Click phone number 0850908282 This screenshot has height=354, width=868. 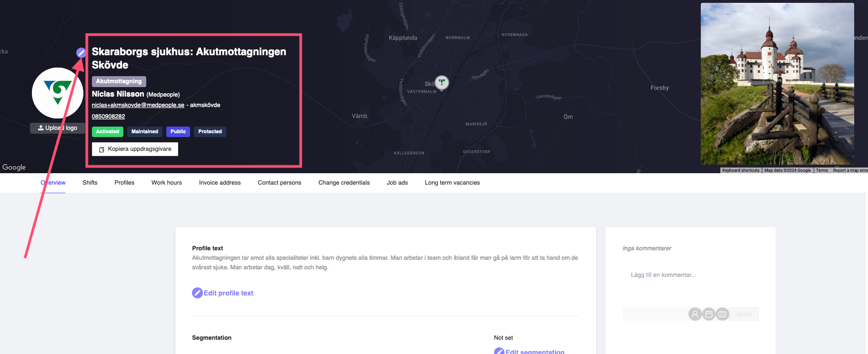[x=109, y=117]
